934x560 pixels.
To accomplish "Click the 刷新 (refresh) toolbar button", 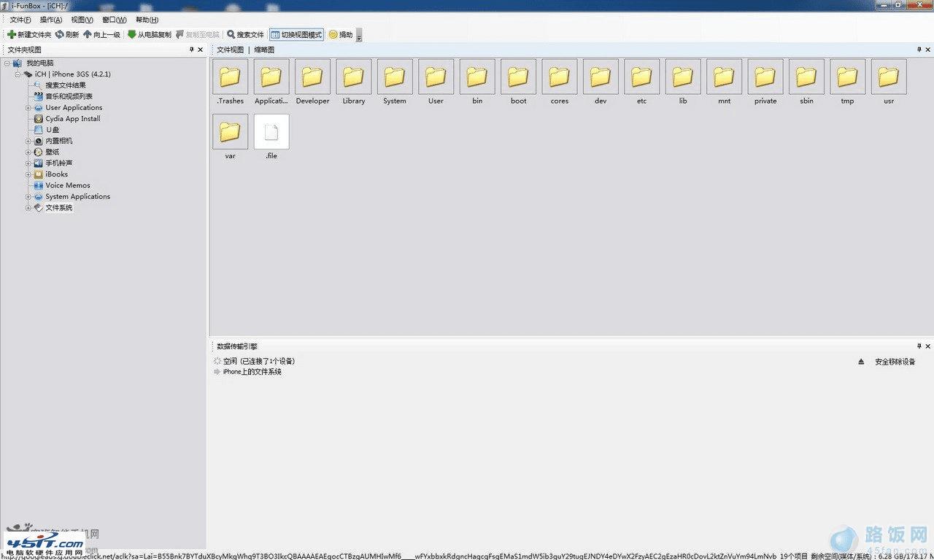I will click(67, 34).
